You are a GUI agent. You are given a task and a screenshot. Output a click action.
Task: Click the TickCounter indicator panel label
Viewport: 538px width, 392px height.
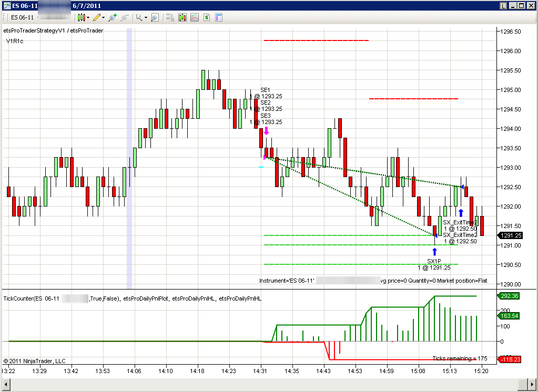(x=132, y=298)
